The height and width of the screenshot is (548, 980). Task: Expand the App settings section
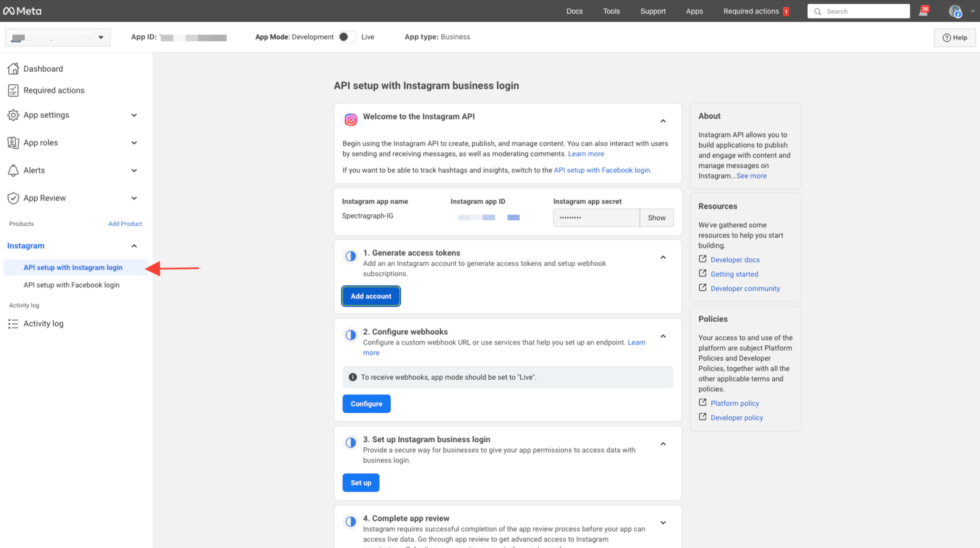tap(134, 115)
